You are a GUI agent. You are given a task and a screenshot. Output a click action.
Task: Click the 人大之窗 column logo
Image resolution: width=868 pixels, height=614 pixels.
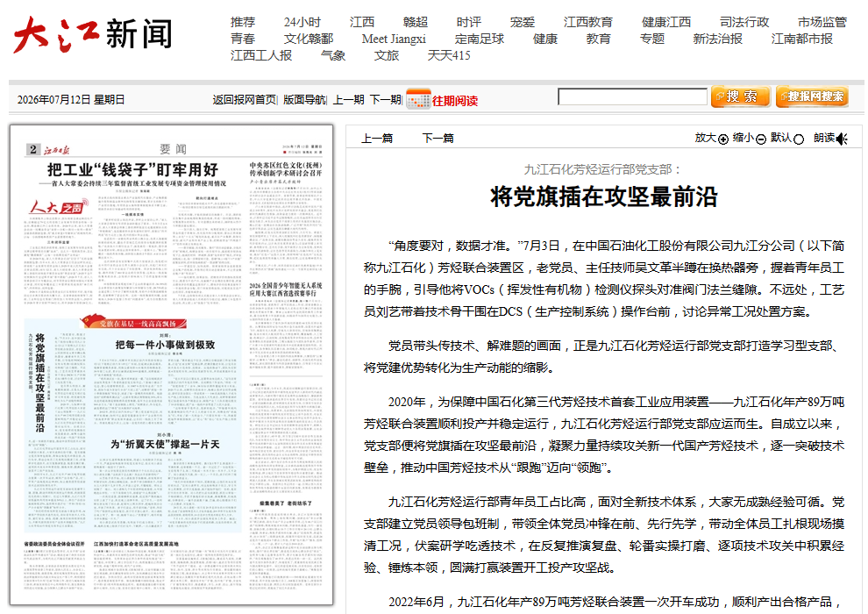click(58, 207)
